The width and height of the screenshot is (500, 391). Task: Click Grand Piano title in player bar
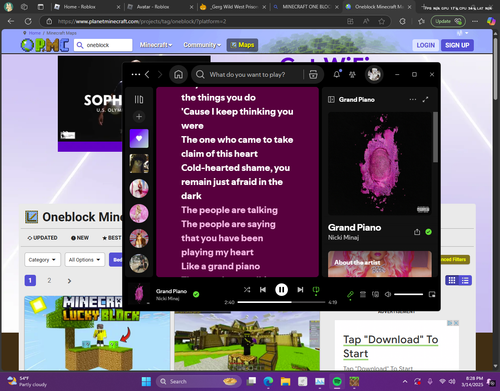(x=171, y=291)
